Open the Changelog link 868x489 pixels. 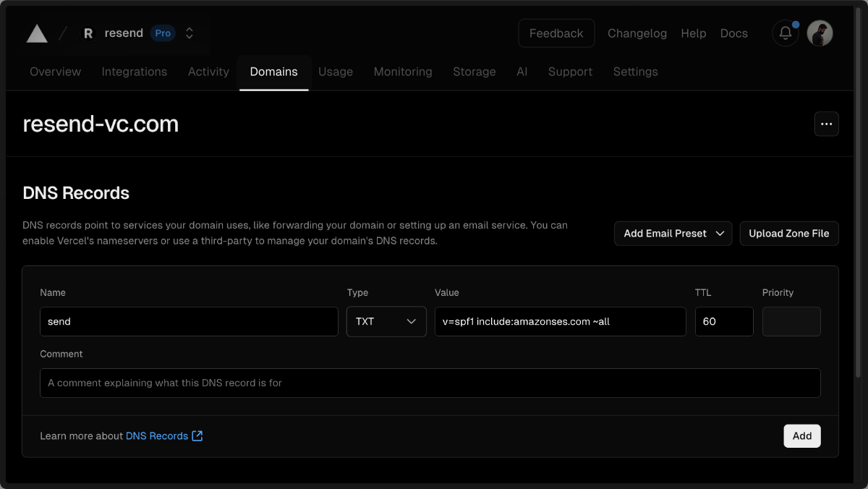click(637, 33)
